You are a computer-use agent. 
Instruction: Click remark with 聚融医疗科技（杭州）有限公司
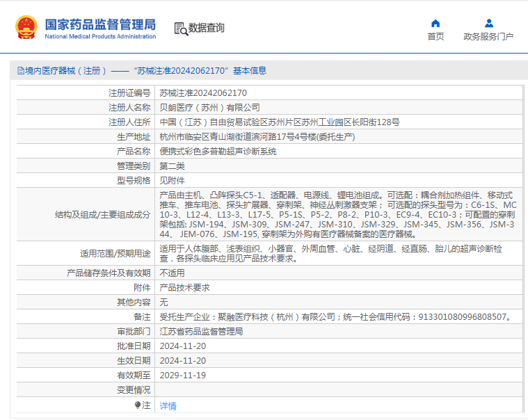coord(336,316)
